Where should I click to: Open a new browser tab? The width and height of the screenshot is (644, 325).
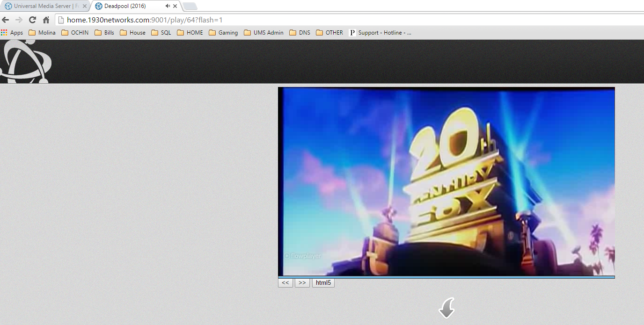[190, 6]
